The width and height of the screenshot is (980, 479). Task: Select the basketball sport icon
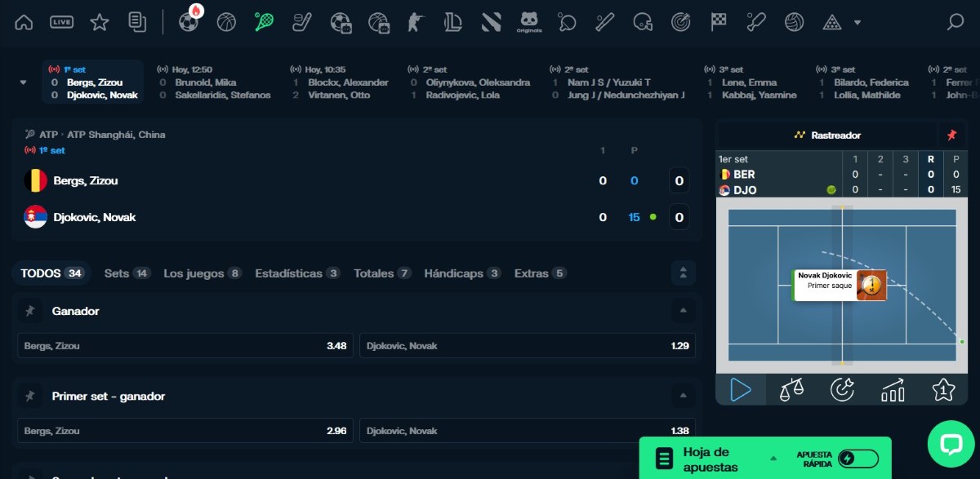(x=226, y=22)
